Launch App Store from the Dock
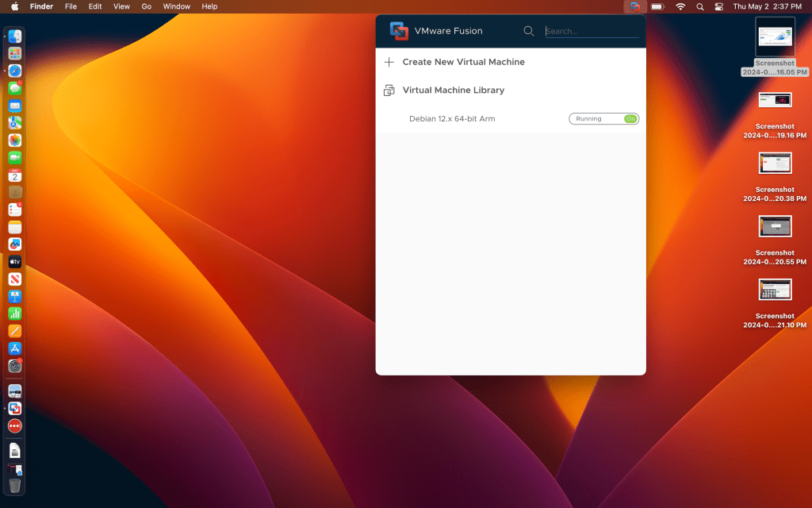This screenshot has width=812, height=508. coord(15,348)
